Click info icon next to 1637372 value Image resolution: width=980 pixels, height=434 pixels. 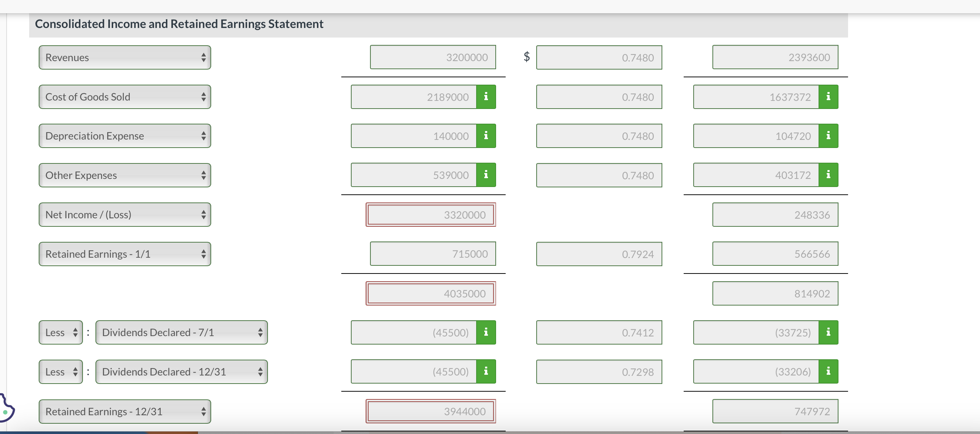[828, 97]
